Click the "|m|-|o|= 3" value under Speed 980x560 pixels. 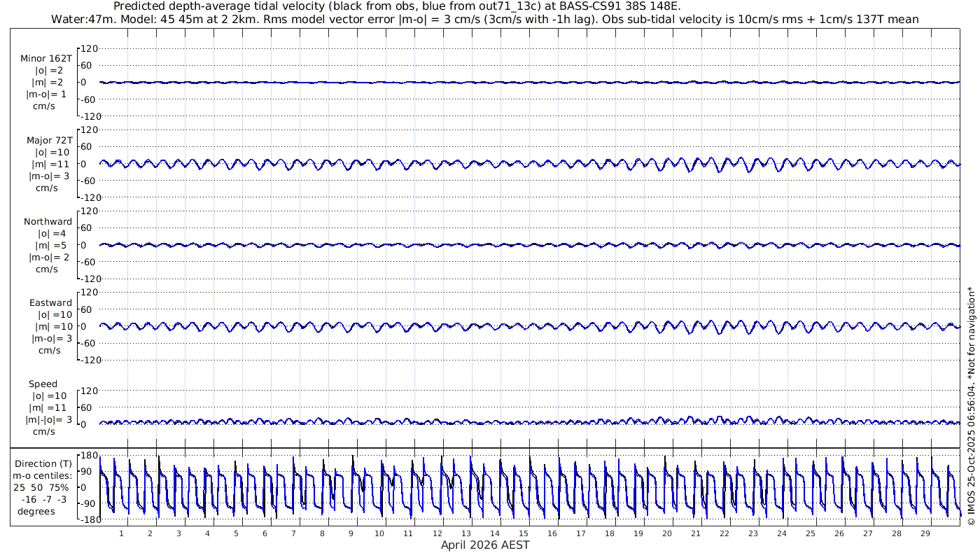point(48,419)
